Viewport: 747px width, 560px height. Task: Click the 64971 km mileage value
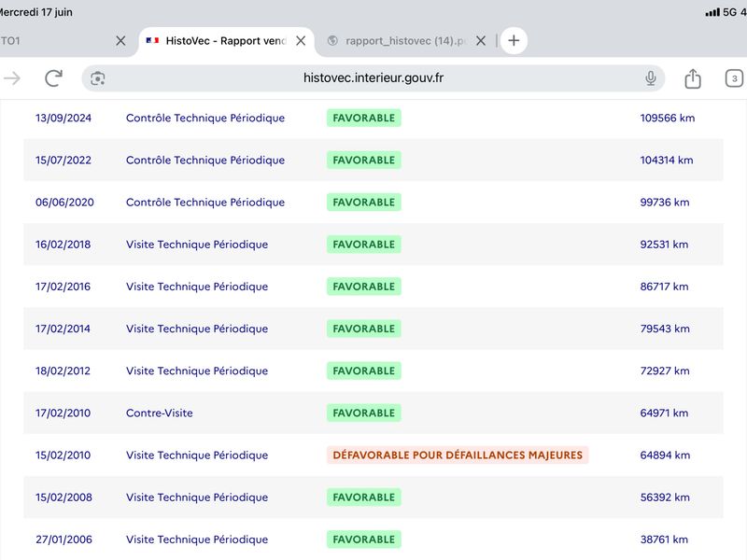(x=664, y=413)
